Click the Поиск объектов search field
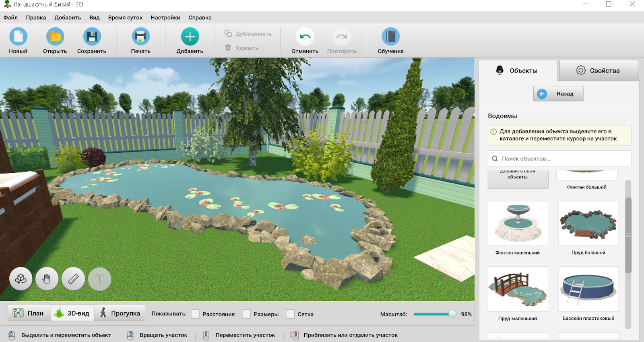Viewport: 644px width, 342px height. pyautogui.click(x=559, y=158)
